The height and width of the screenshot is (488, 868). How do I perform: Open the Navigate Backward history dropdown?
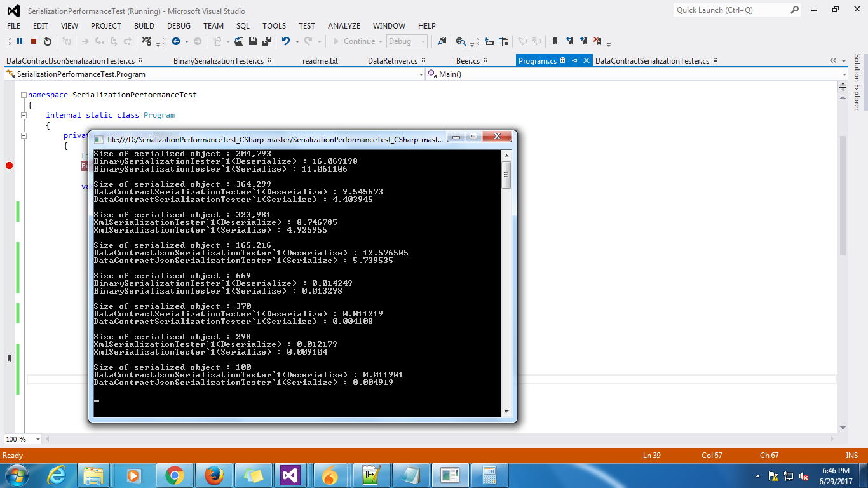click(187, 41)
